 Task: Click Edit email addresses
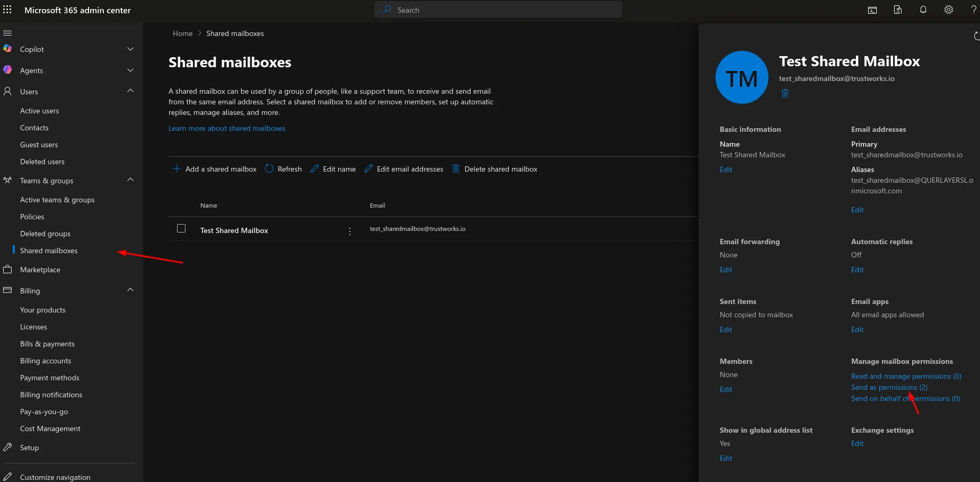[404, 169]
